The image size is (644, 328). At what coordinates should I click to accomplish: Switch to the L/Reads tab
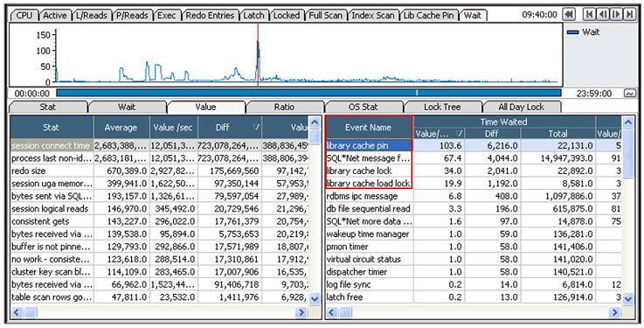pos(91,16)
